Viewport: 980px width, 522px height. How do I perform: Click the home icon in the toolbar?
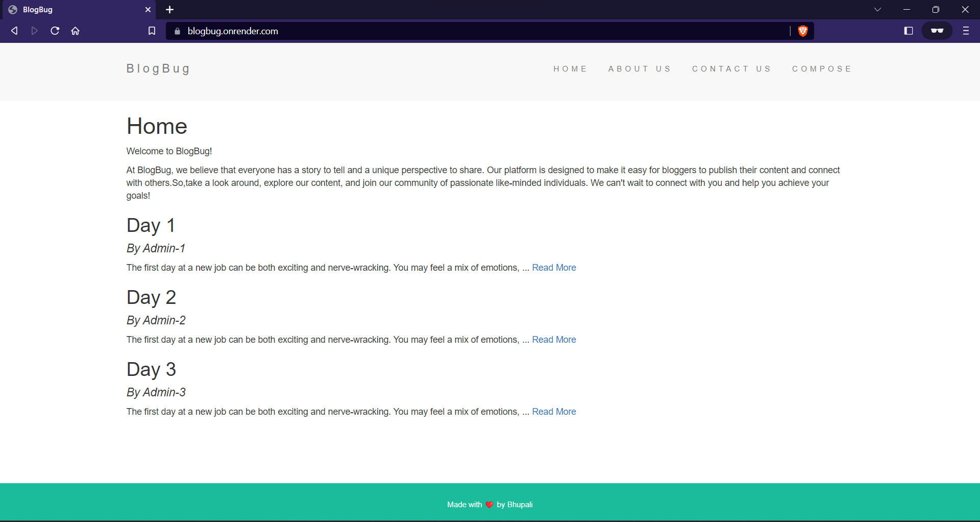point(75,31)
